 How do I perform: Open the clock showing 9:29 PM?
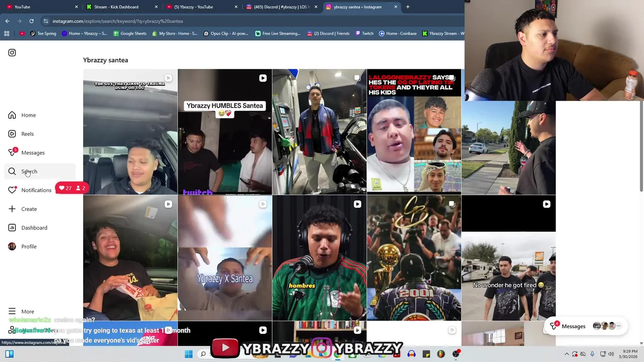[x=629, y=354]
